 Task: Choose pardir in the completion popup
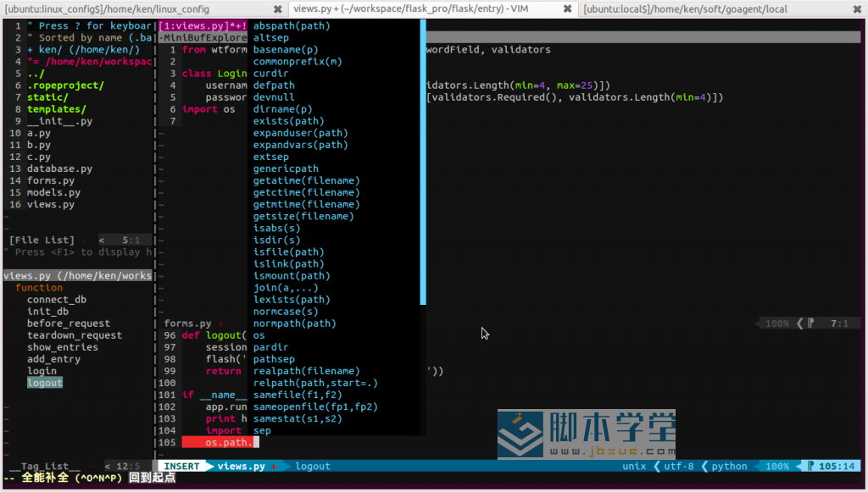click(x=270, y=347)
